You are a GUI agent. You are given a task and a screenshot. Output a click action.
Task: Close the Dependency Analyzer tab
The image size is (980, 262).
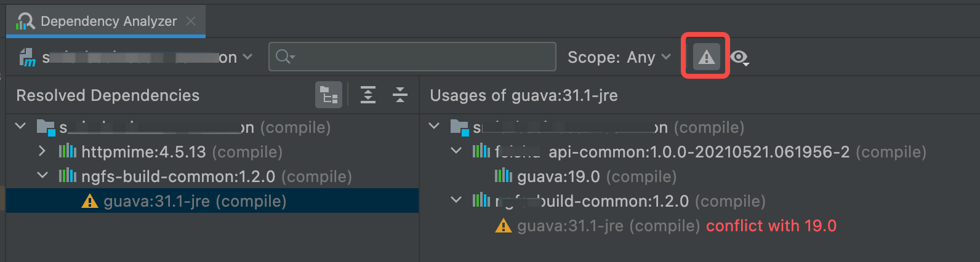191,21
